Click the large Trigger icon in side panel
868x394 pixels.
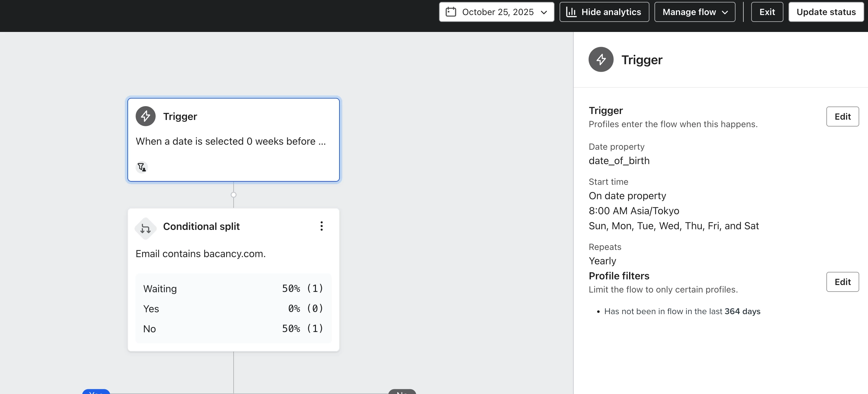[x=601, y=60]
